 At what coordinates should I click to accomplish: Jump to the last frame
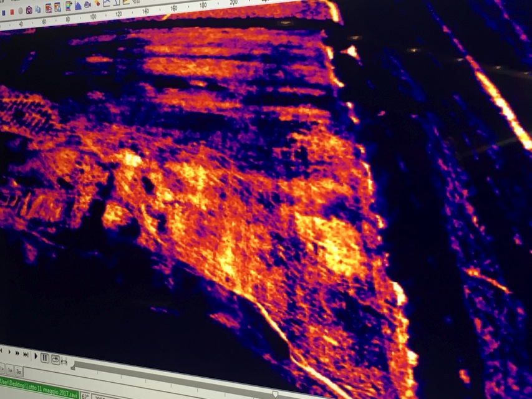[x=26, y=355]
